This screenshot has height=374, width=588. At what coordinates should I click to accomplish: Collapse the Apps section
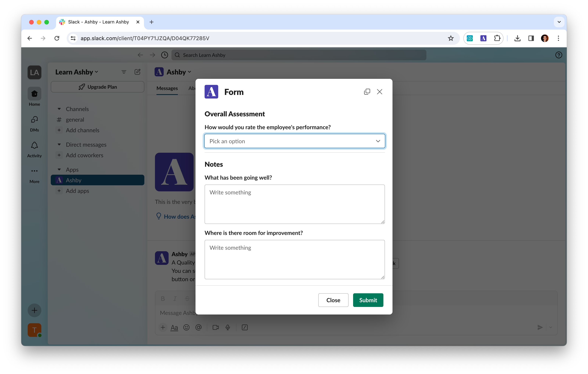(x=59, y=170)
